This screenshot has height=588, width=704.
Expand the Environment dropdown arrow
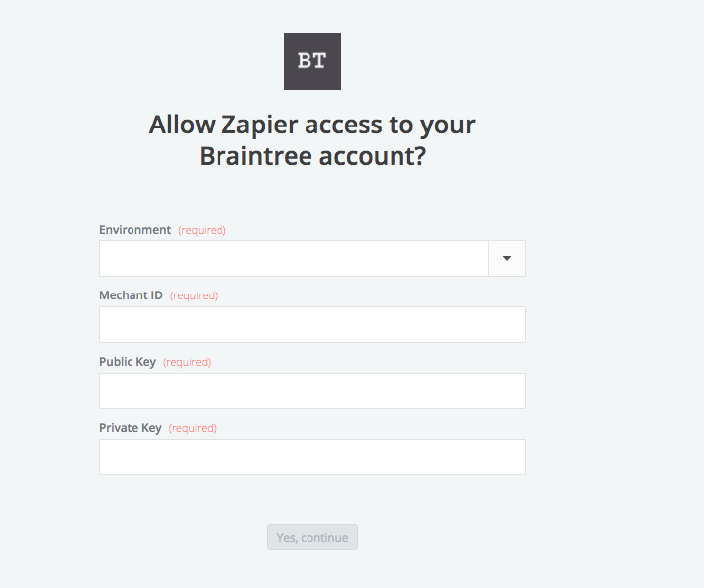point(507,258)
